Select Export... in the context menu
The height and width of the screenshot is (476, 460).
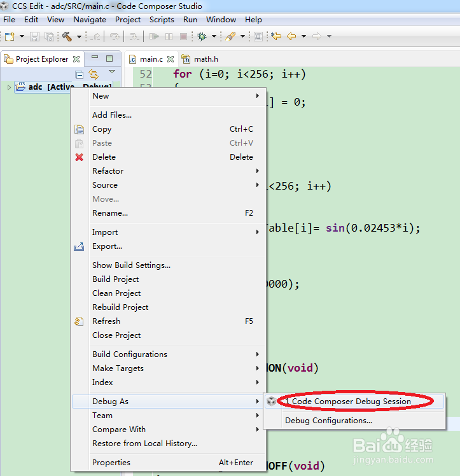(169, 246)
